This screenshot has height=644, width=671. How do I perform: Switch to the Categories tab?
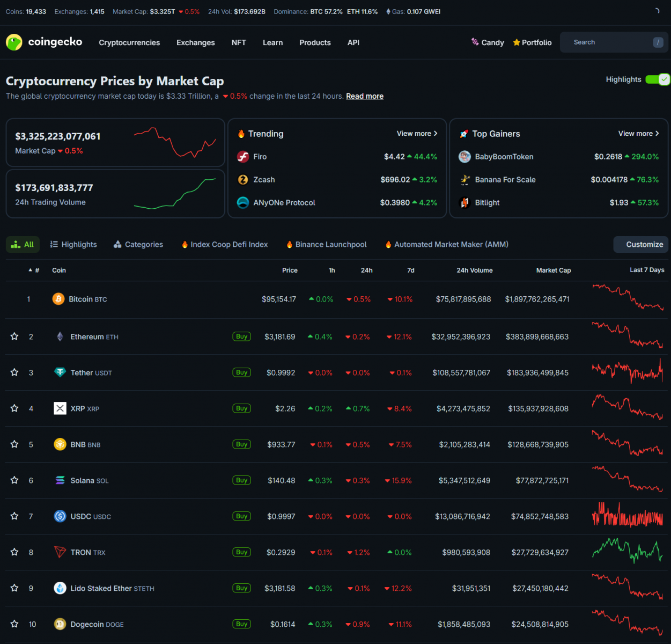point(138,245)
